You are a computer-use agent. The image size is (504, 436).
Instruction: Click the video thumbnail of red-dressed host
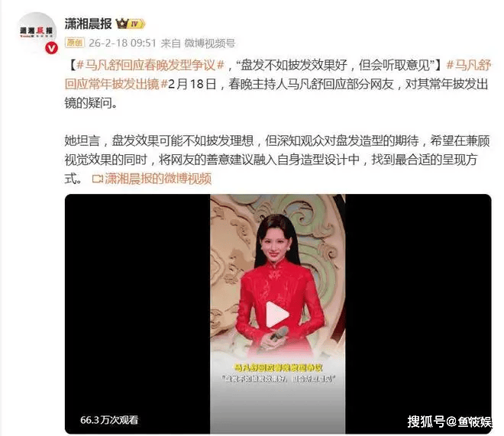pyautogui.click(x=278, y=314)
